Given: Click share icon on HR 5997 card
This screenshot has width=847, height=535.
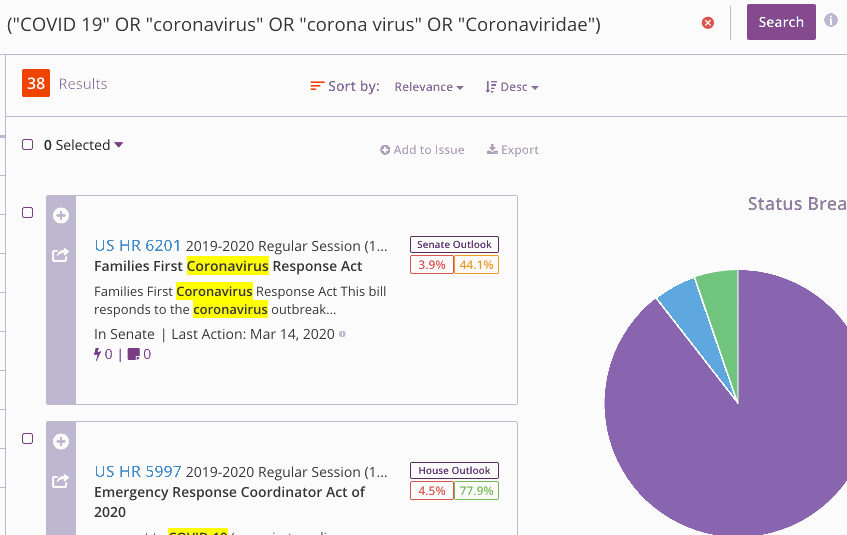Looking at the screenshot, I should (60, 481).
